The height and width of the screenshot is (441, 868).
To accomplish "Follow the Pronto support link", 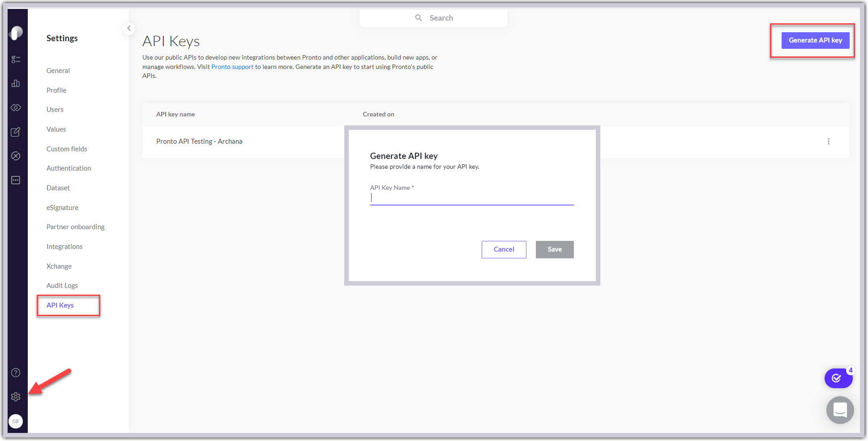I will 232,67.
